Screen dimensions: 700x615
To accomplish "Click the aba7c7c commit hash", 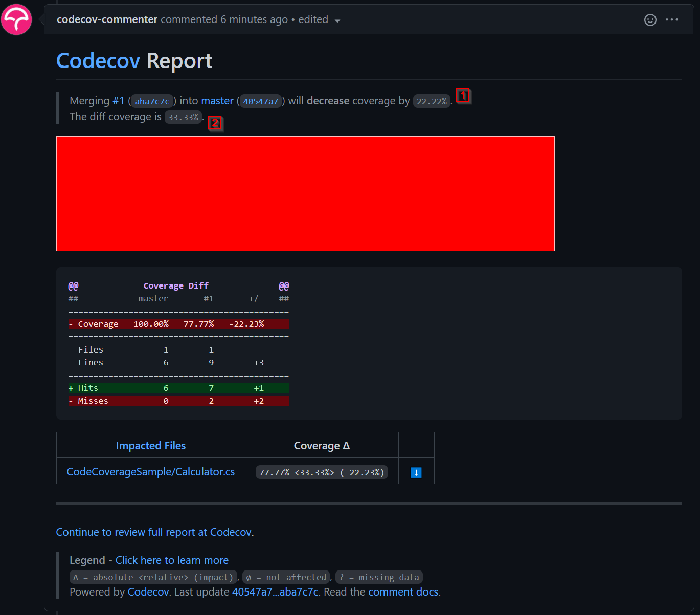I will [x=152, y=101].
